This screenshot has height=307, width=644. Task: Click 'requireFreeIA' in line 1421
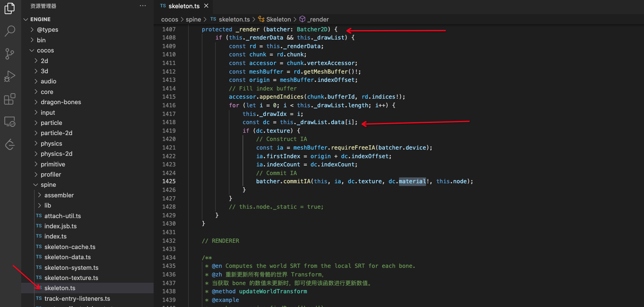353,148
